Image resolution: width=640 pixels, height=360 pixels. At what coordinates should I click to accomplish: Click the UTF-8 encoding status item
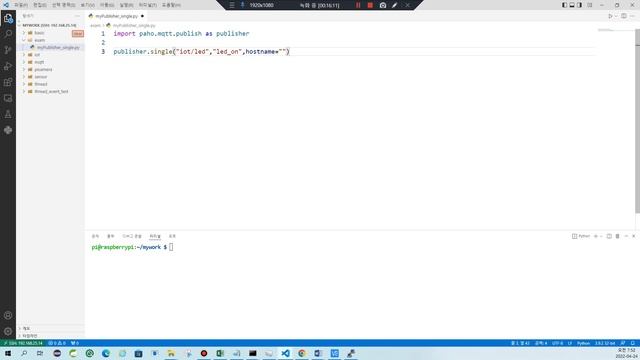[x=557, y=343]
